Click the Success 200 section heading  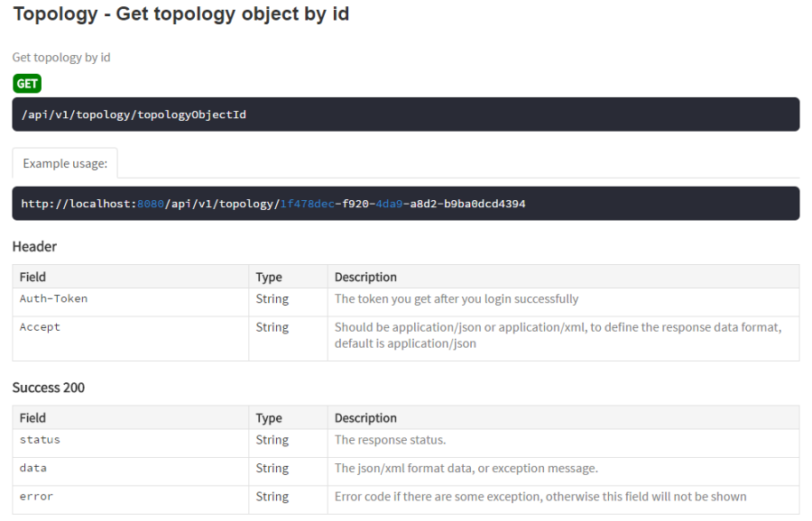pos(47,387)
